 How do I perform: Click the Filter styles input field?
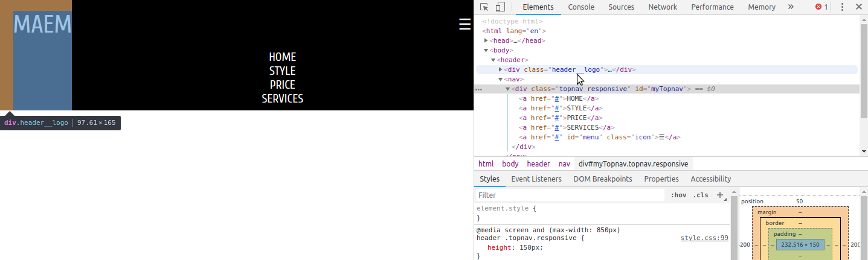tap(570, 195)
